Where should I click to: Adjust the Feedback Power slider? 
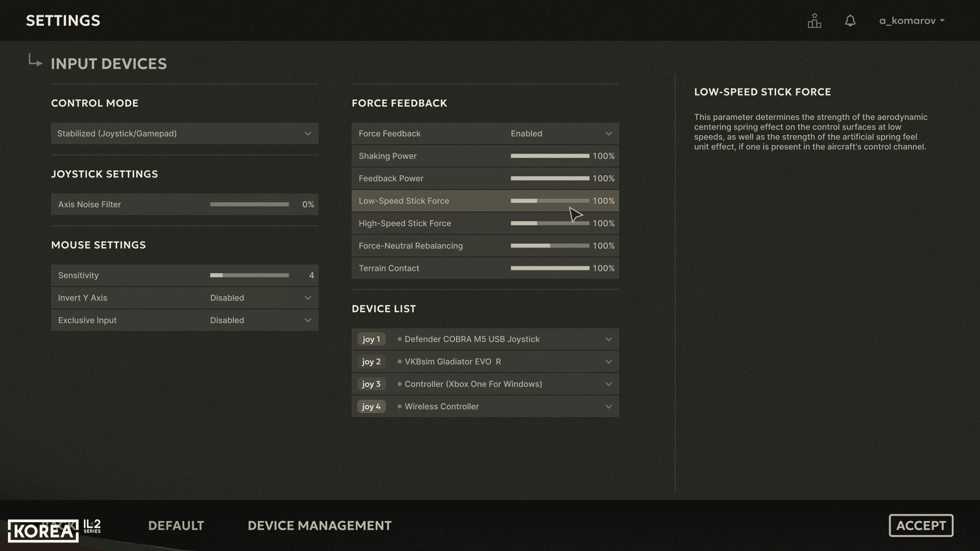point(550,178)
